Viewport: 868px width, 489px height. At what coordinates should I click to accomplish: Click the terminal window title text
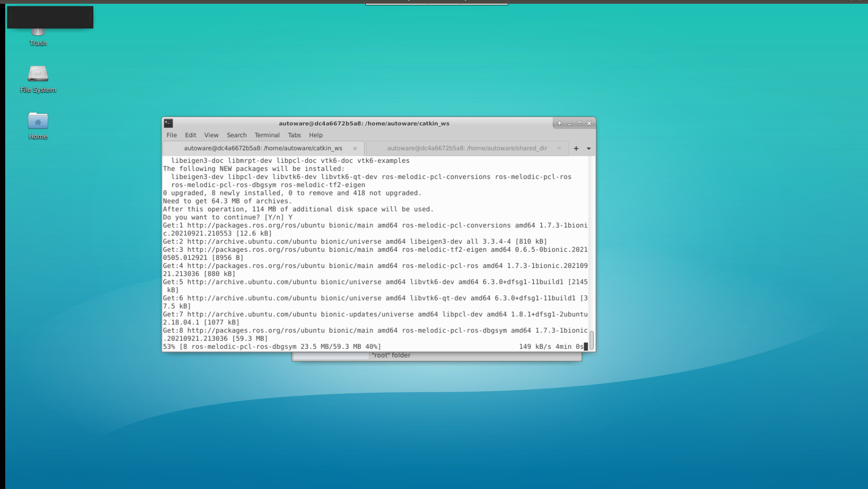364,124
